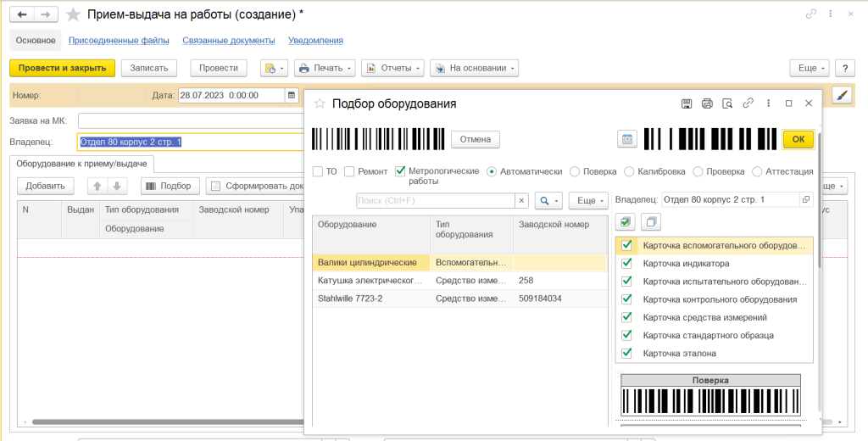Screen dimensions: 868x441
Task: Tick the Ремонт checkbox
Action: pos(349,172)
